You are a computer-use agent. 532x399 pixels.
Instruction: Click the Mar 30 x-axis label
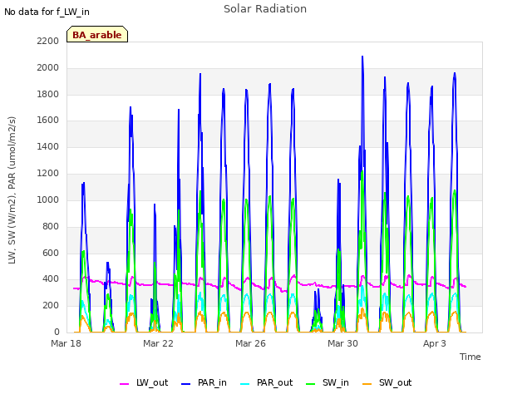[342, 343]
